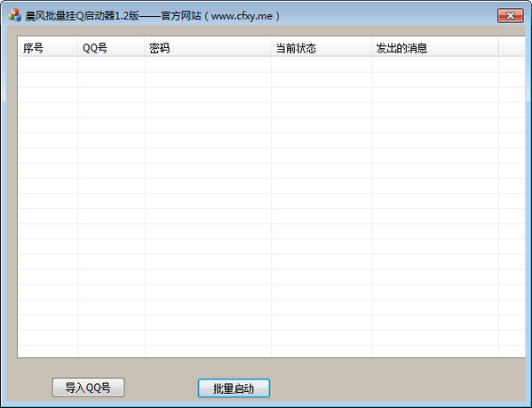Start all accounts using 批量启动
This screenshot has height=408, width=532.
click(x=234, y=388)
